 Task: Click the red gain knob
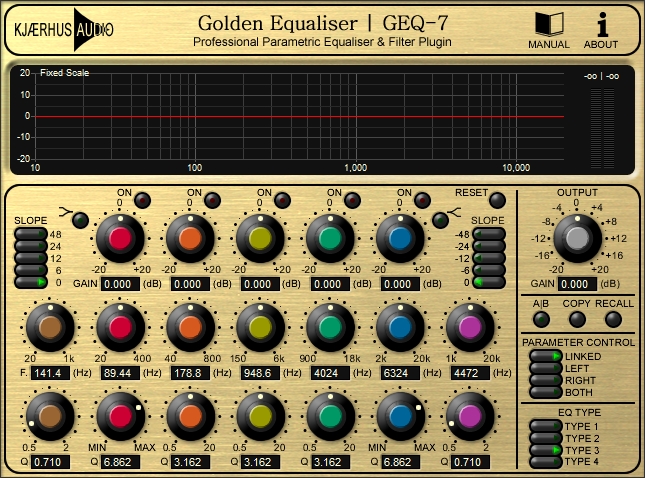pyautogui.click(x=120, y=238)
